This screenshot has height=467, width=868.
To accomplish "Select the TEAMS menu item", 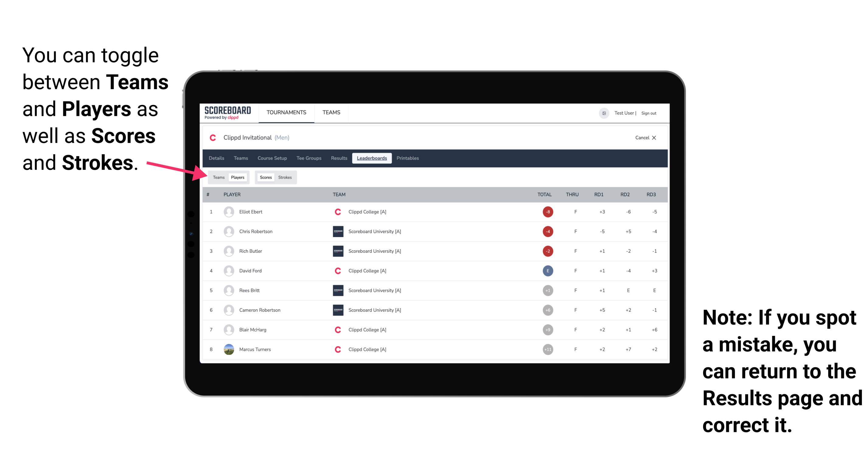I will pyautogui.click(x=331, y=113).
